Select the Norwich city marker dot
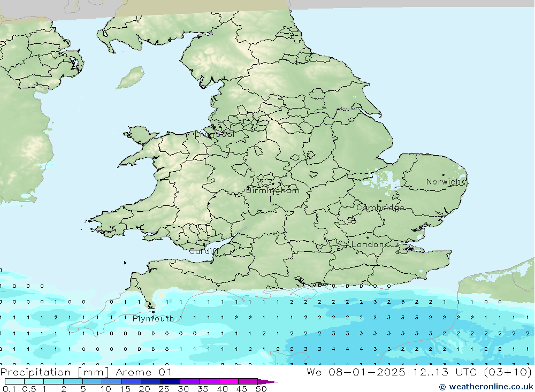The height and width of the screenshot is (392, 535). point(443,175)
